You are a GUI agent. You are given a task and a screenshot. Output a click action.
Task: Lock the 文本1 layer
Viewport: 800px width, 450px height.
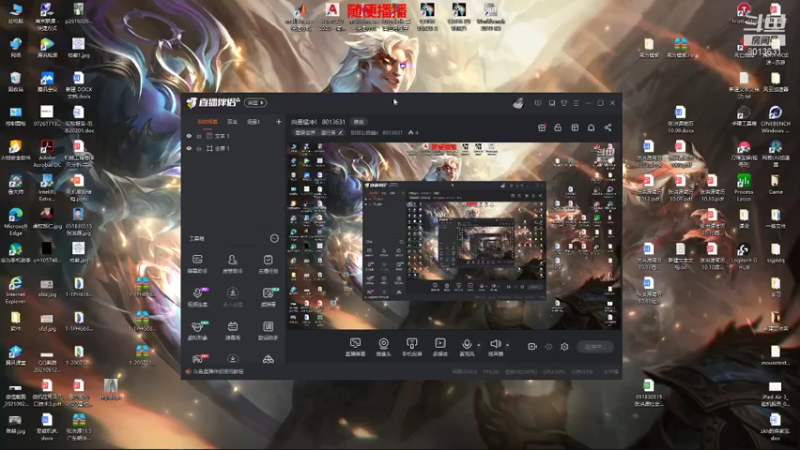tap(199, 136)
